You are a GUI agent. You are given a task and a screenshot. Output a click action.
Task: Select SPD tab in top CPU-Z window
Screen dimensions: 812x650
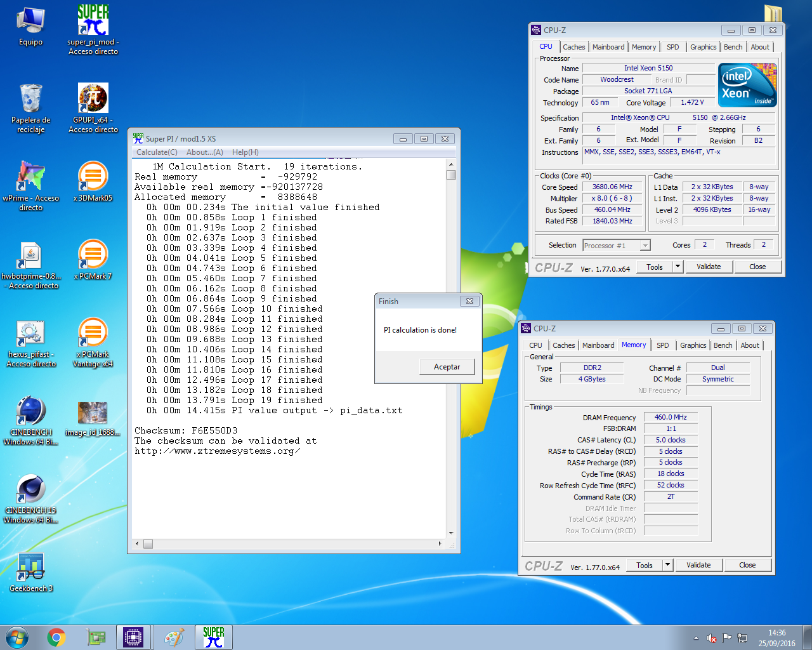pos(673,47)
